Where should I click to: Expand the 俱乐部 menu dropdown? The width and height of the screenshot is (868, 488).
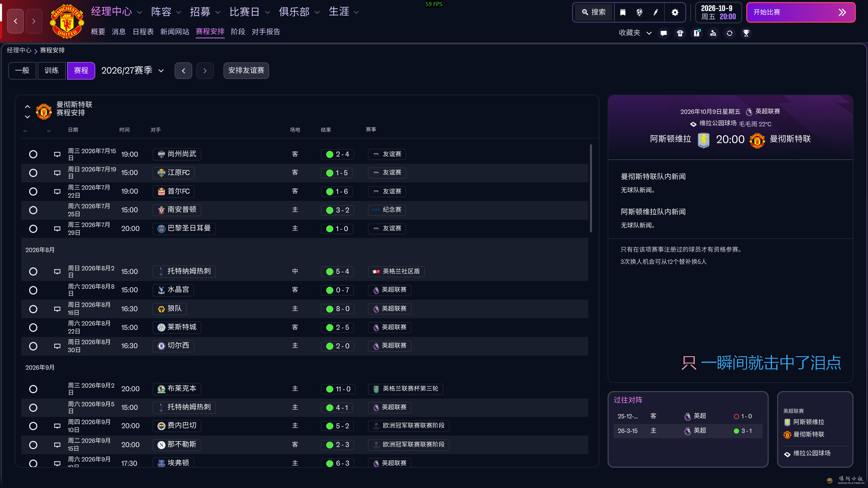point(317,13)
